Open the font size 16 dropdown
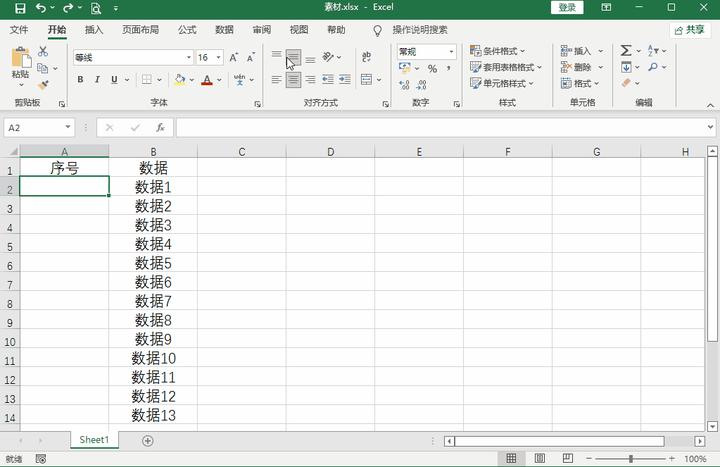720x467 pixels. (219, 57)
